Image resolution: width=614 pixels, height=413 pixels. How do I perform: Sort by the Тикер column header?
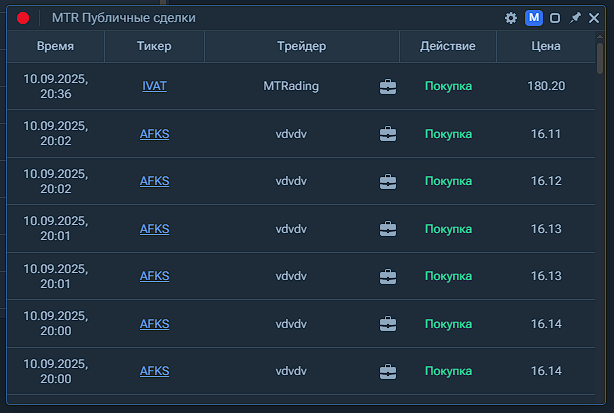(154, 46)
